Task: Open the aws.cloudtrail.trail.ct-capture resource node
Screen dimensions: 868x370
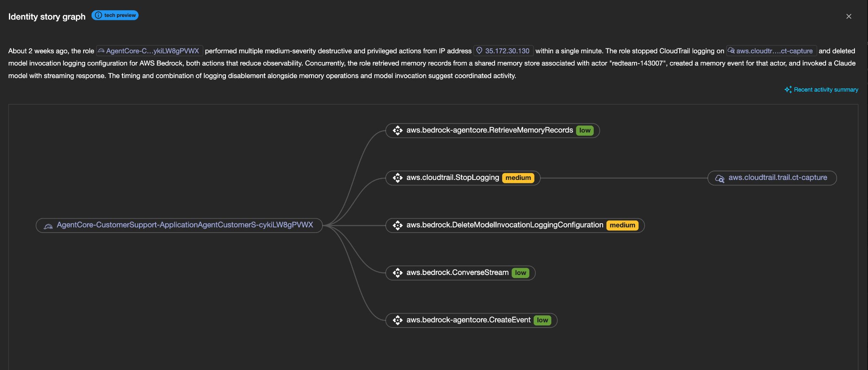Action: [772, 178]
